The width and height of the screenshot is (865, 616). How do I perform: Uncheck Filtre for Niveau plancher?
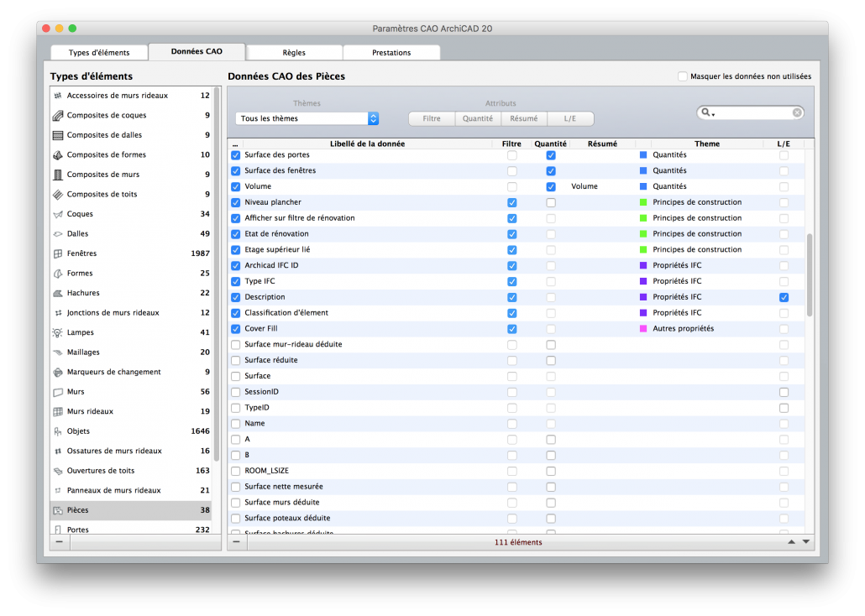512,203
